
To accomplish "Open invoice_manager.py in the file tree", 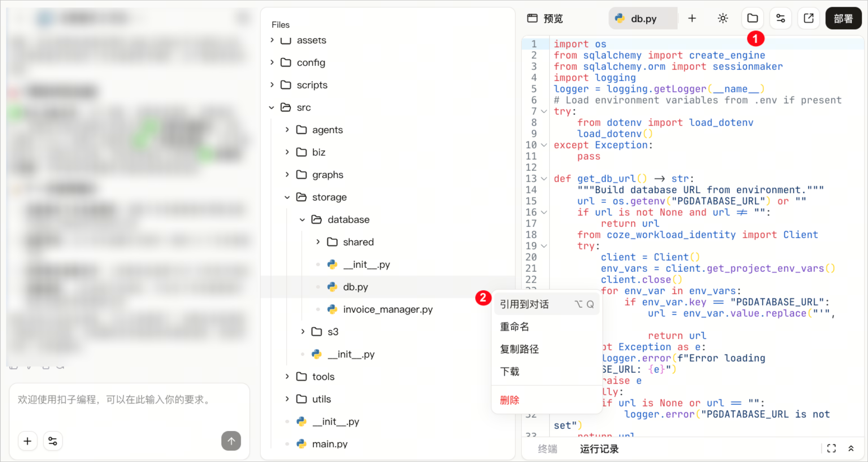I will (388, 309).
